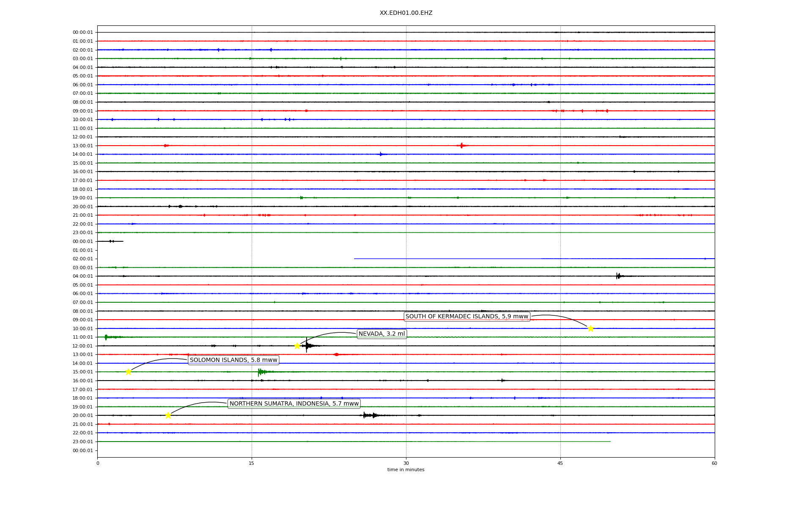Click the large black seismic event near 20:00:01 trace
Screen dimensions: 812x508
tap(369, 415)
